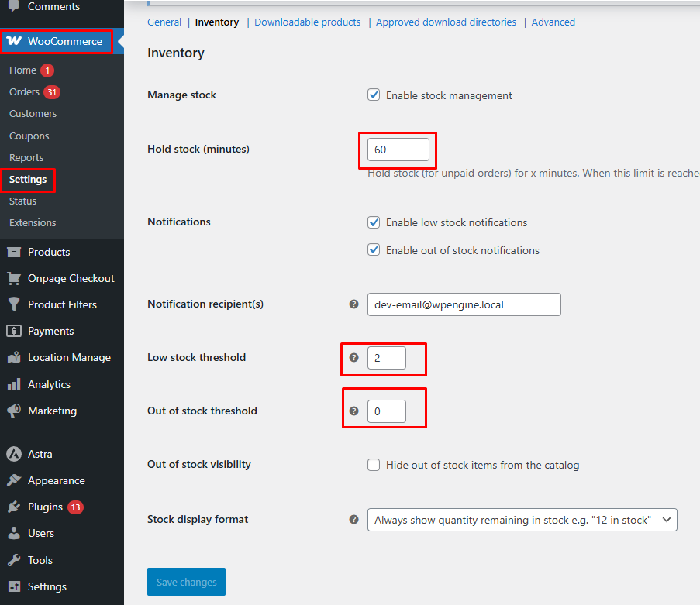700x605 pixels.
Task: Open Onpage Checkout cart icon
Action: [x=13, y=278]
